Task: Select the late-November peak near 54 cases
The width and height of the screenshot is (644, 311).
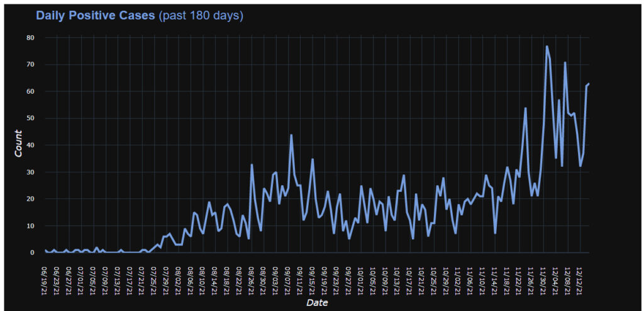Action: (526, 108)
